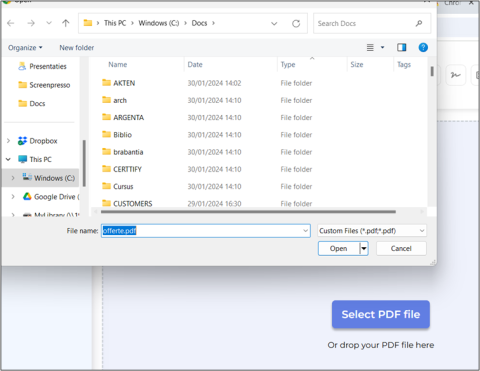The width and height of the screenshot is (480, 371).
Task: Open the Open button's split arrow
Action: click(364, 249)
